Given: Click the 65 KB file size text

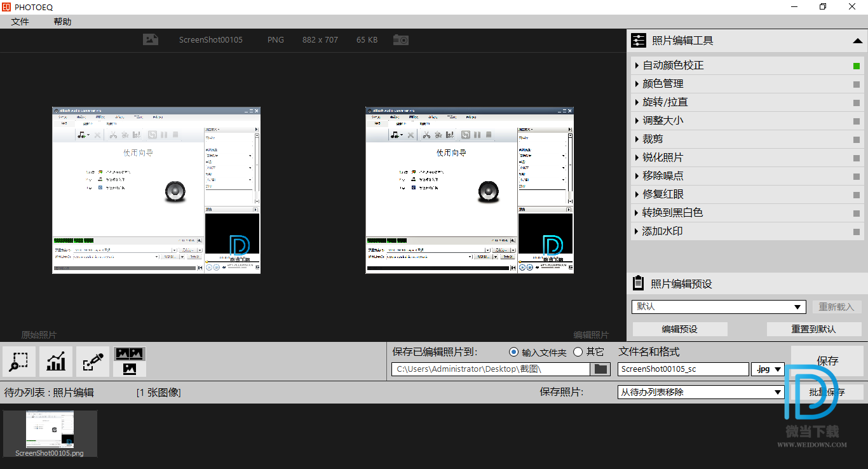Looking at the screenshot, I should [367, 39].
